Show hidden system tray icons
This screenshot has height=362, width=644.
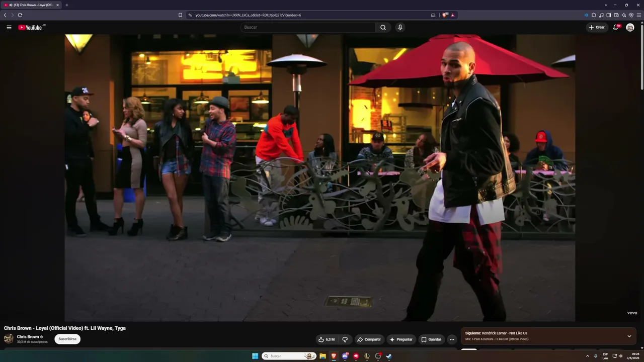[587, 356]
